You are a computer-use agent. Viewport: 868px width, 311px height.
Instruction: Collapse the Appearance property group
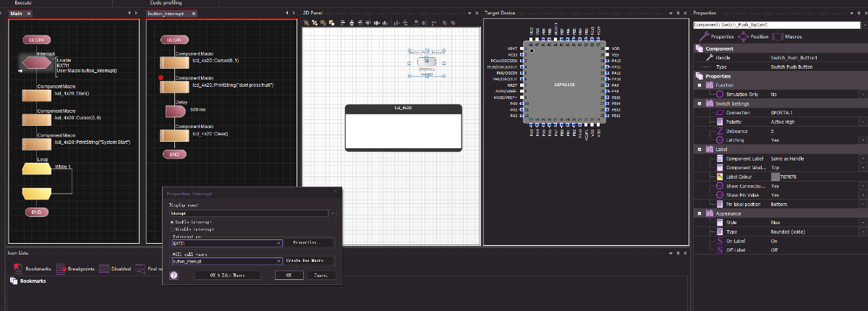tap(699, 213)
